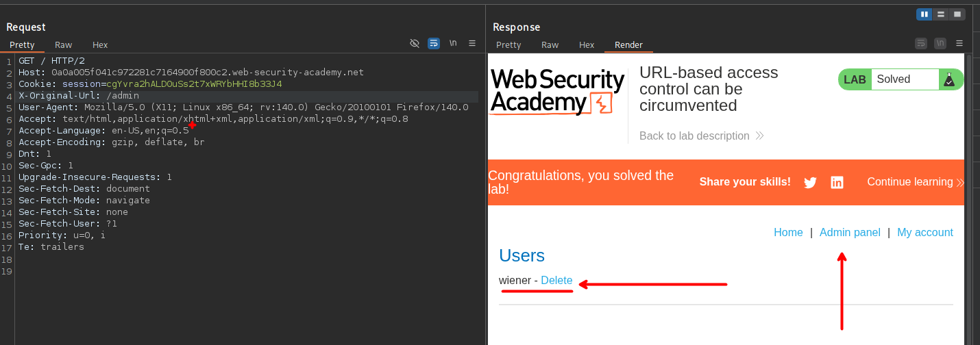The width and height of the screenshot is (980, 345).
Task: Switch Request view to Raw tab
Action: click(64, 45)
